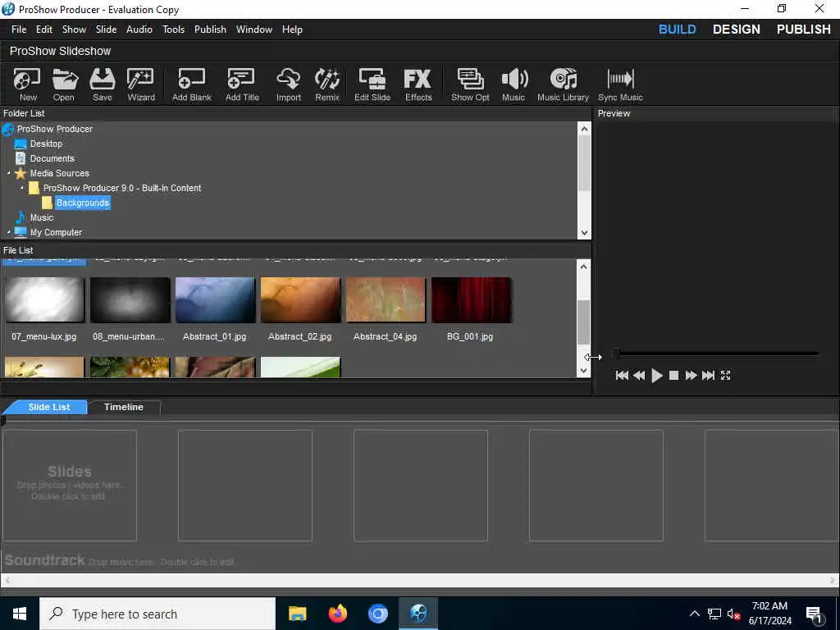Viewport: 840px width, 630px height.
Task: Select the Slide List tab
Action: click(x=48, y=407)
